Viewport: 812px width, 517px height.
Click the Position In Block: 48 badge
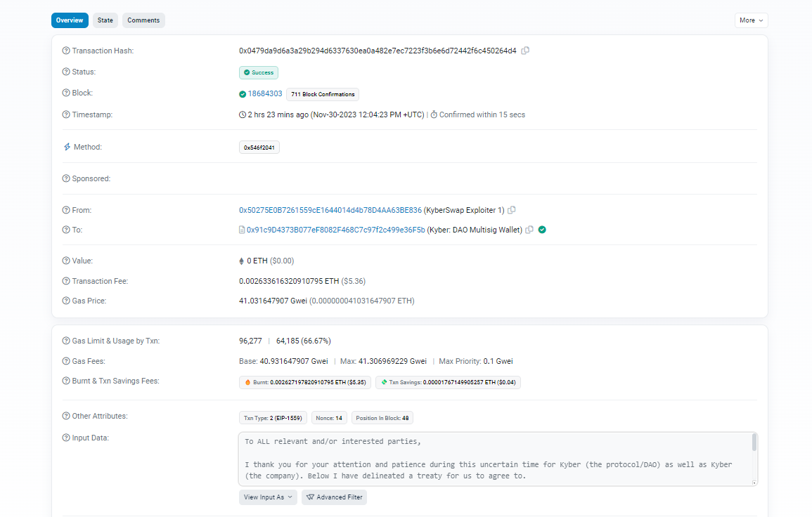[x=382, y=418]
